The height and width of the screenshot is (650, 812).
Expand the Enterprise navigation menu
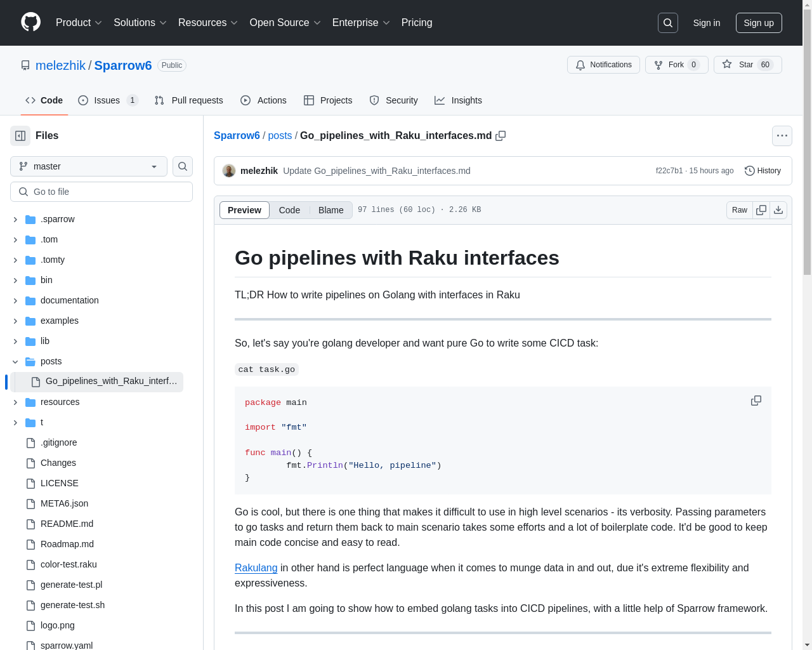pos(361,23)
